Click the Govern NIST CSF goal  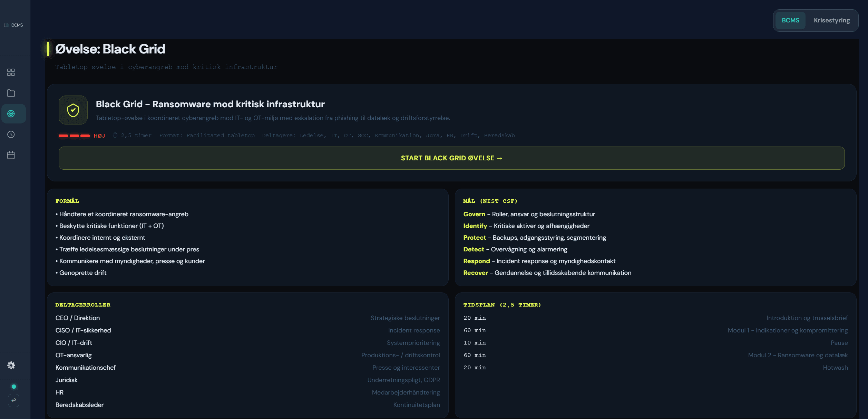[x=474, y=214]
